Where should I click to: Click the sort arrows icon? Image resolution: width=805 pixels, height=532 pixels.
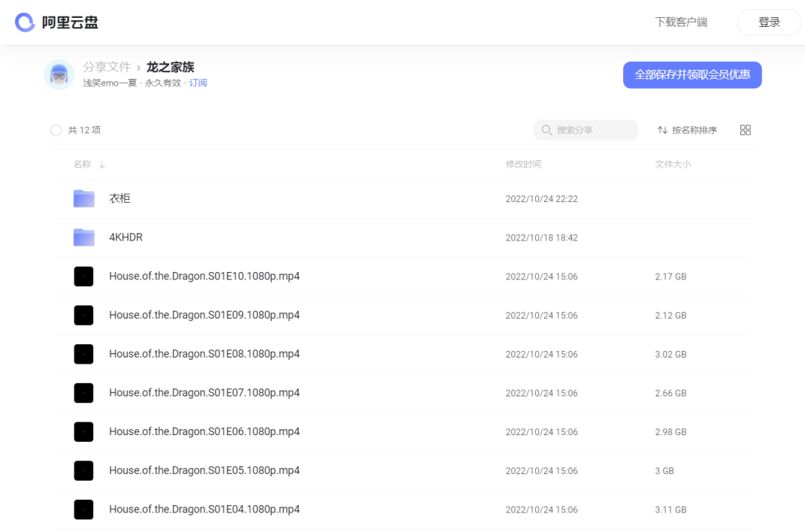(663, 130)
